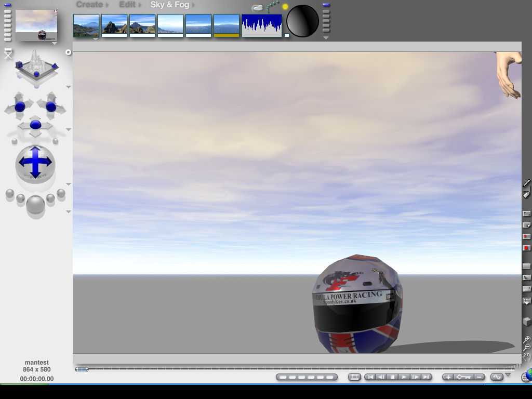The image size is (532, 399).
Task: Toggle the small red dot plop render icon
Action: 526,236
